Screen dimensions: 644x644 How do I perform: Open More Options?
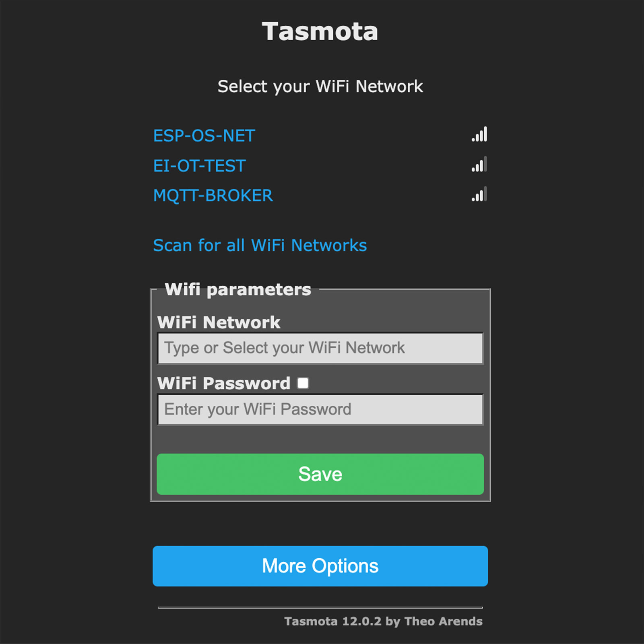click(x=320, y=566)
